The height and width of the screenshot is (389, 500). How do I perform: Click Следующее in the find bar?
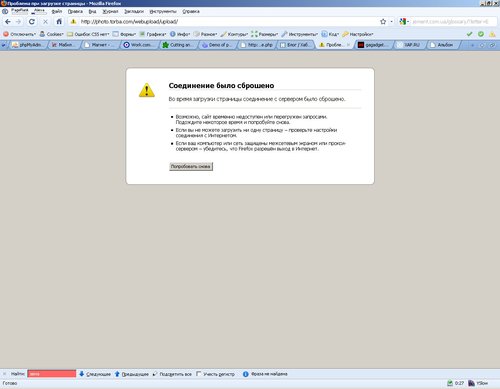click(95, 374)
